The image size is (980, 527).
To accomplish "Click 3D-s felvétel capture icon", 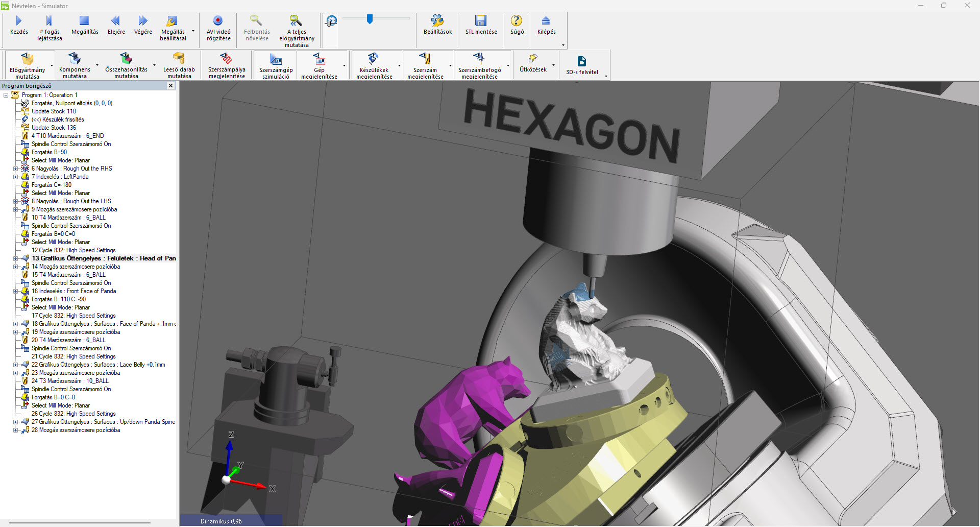I will coord(582,61).
